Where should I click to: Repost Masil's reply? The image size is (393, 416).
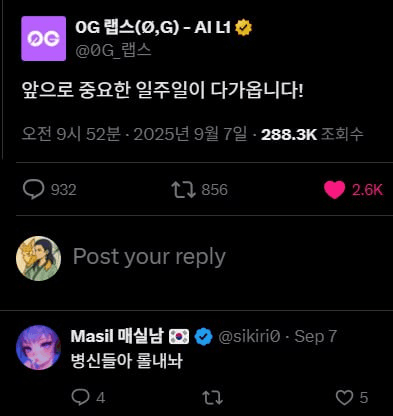click(213, 398)
